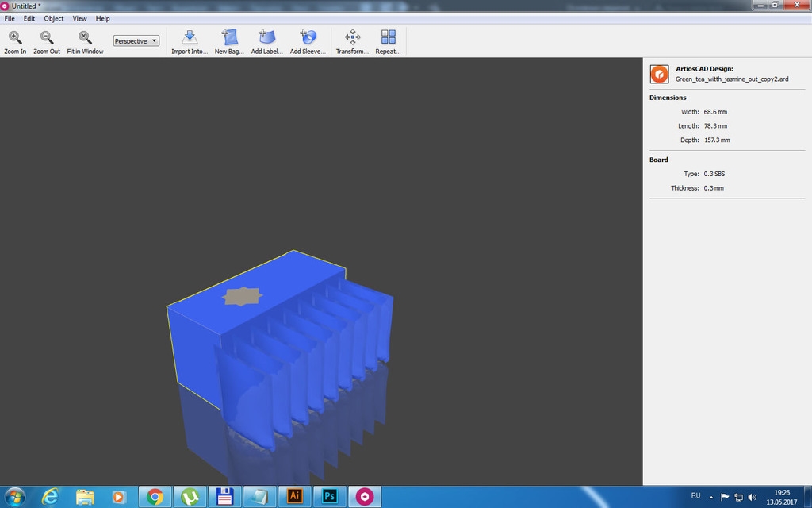Open the Edit menu
Viewport: 812px width, 508px height.
tap(29, 18)
